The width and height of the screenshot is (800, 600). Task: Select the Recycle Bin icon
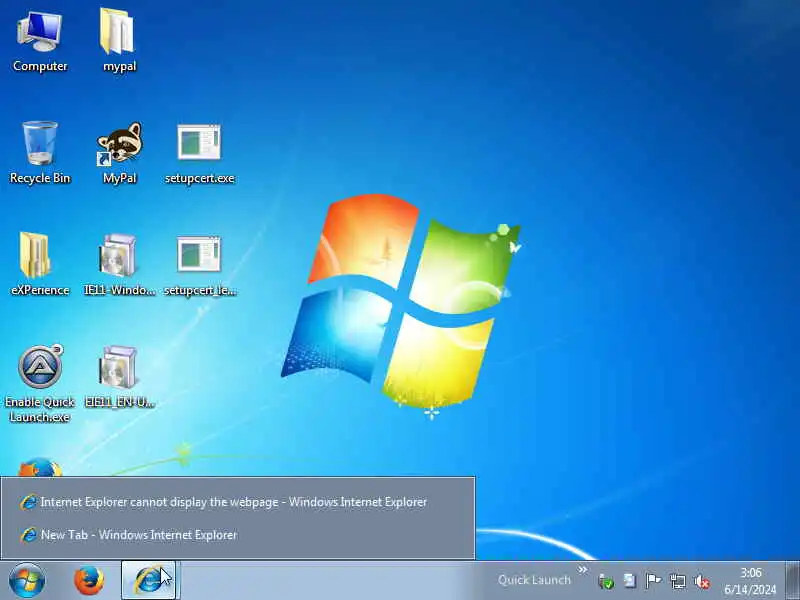[x=40, y=153]
